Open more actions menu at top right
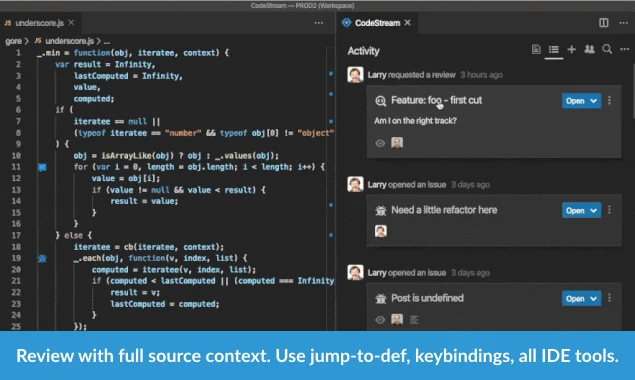Viewport: 635px width, 380px height. point(624,23)
